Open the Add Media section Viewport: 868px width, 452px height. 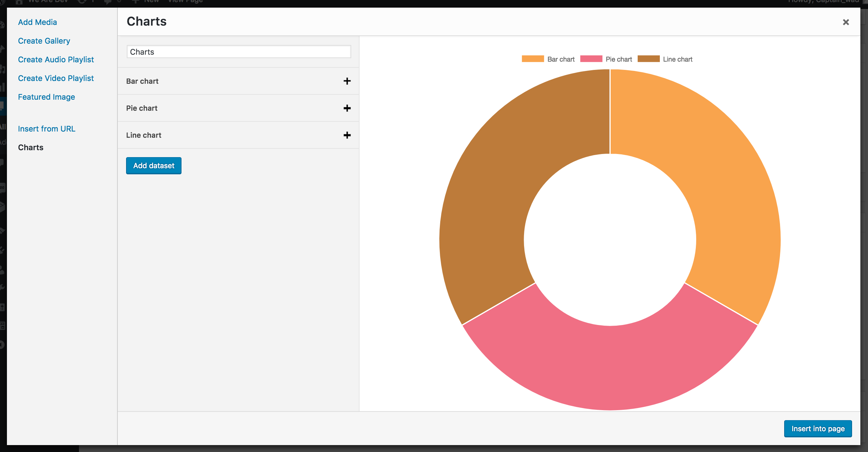coord(37,22)
